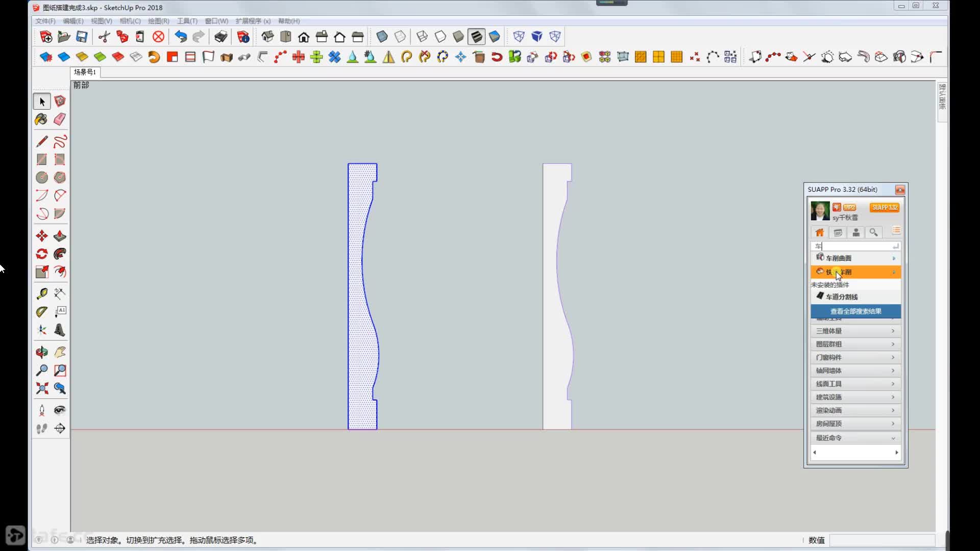The width and height of the screenshot is (980, 551).
Task: Open the 编辑(E) menu
Action: (x=73, y=21)
